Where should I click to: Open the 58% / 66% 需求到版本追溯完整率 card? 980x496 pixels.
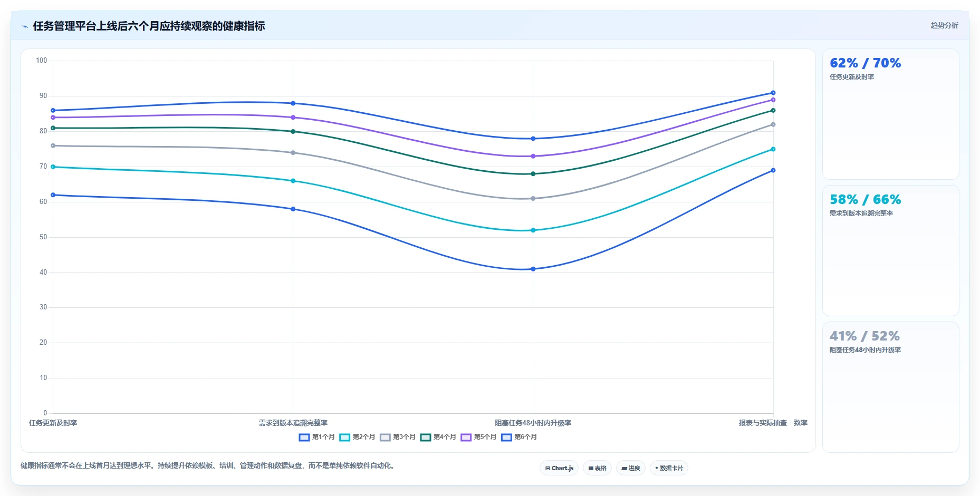pos(890,251)
